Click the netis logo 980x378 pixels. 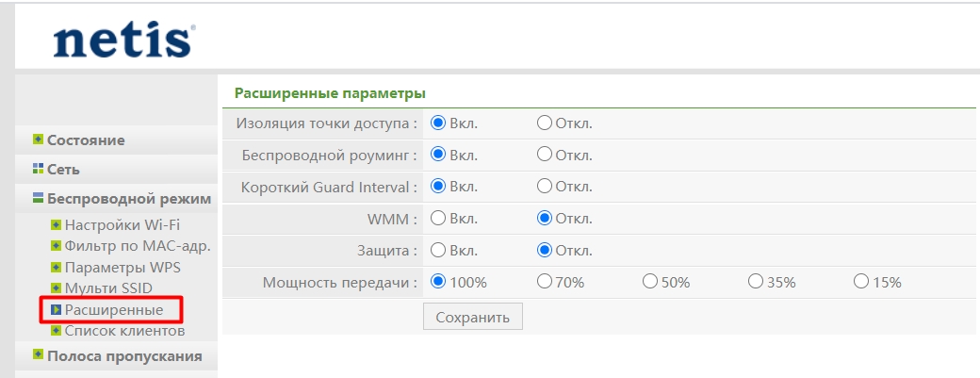pyautogui.click(x=123, y=41)
